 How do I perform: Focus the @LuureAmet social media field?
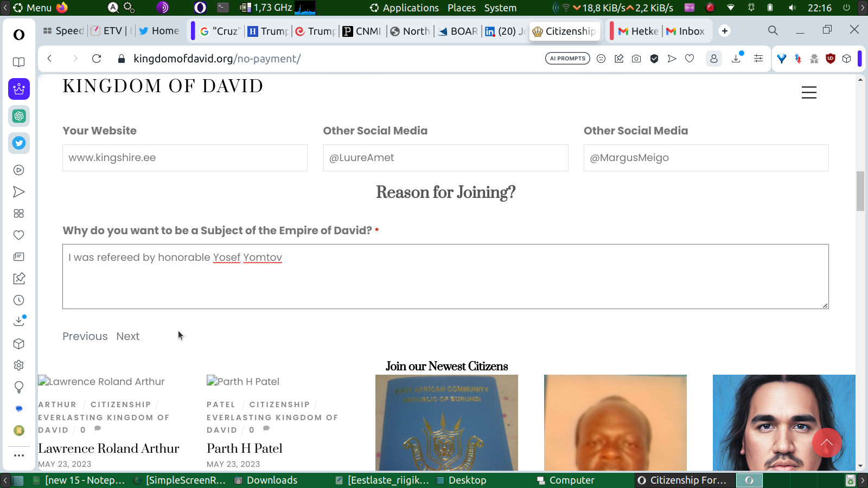click(446, 158)
